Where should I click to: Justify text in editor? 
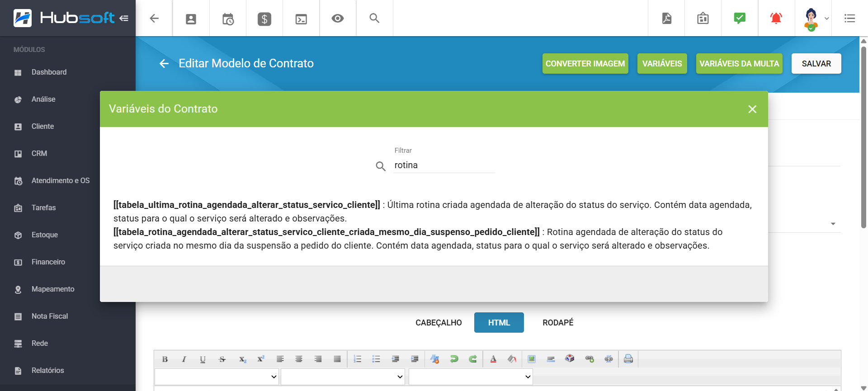337,359
